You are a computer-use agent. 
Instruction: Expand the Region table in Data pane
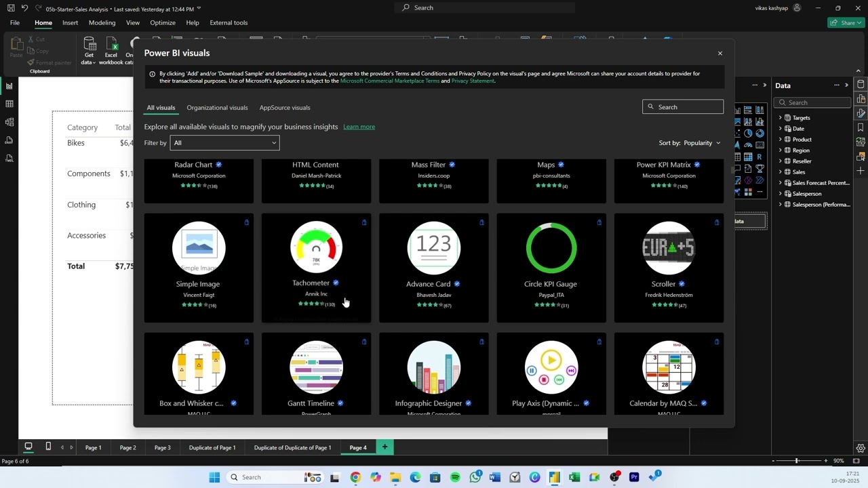[x=781, y=150]
